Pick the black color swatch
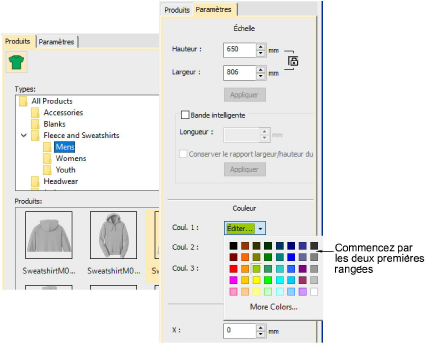 pyautogui.click(x=233, y=246)
